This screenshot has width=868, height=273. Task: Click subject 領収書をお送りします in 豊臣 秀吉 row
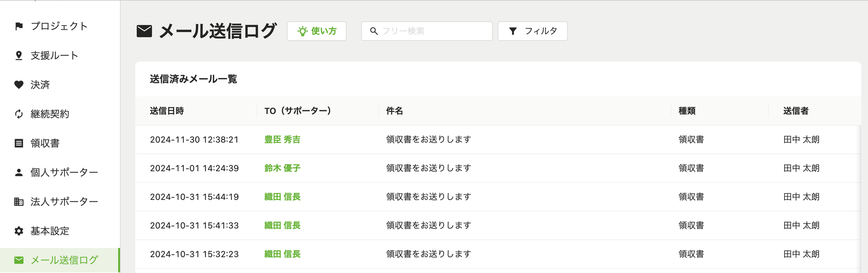coord(428,139)
